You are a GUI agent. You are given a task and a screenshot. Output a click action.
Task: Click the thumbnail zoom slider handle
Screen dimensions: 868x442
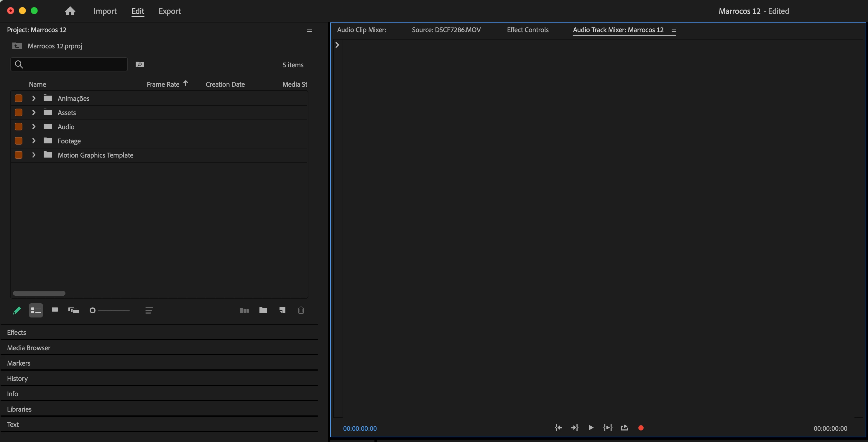pyautogui.click(x=92, y=310)
